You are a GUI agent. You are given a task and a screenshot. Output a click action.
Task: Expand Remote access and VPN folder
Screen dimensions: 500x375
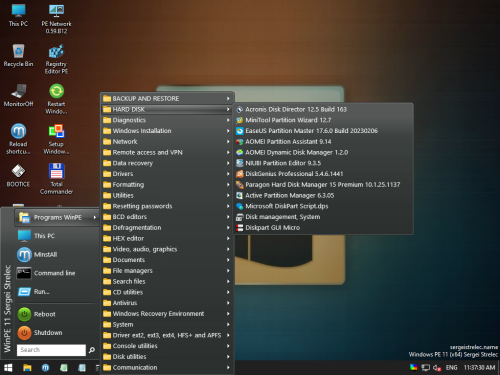click(x=167, y=152)
